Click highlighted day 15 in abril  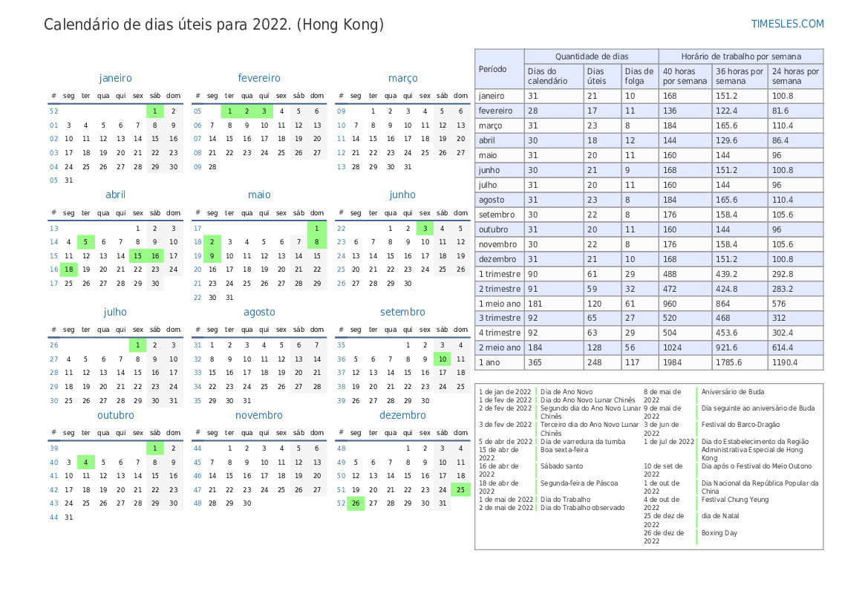138,256
